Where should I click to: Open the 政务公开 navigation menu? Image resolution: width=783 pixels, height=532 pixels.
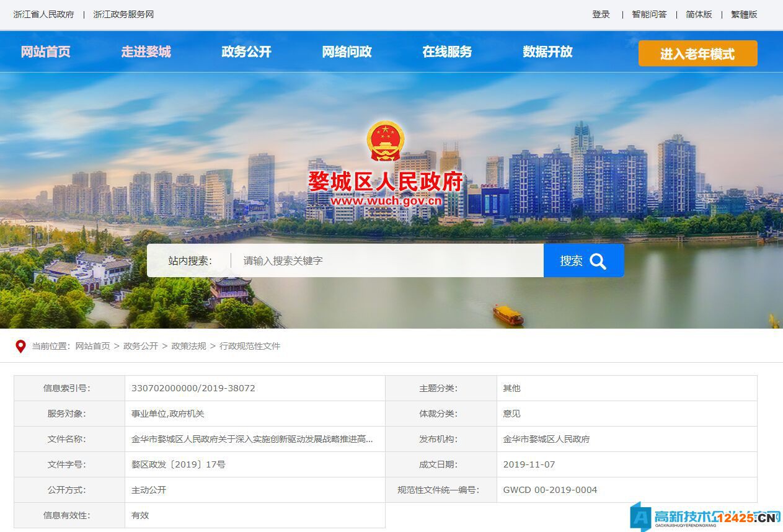click(246, 52)
